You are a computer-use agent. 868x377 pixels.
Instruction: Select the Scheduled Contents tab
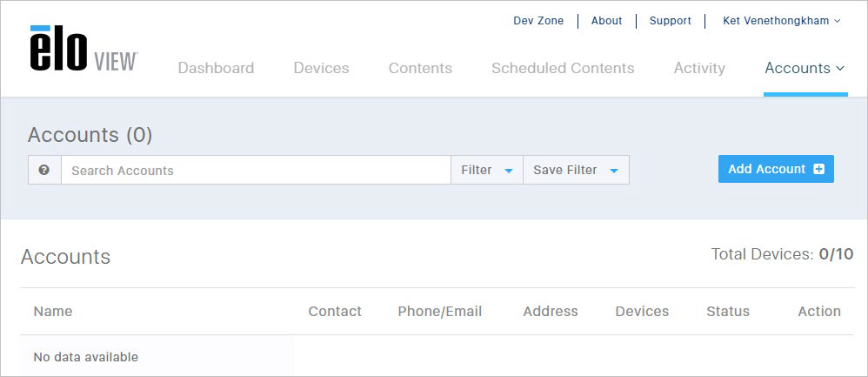563,68
